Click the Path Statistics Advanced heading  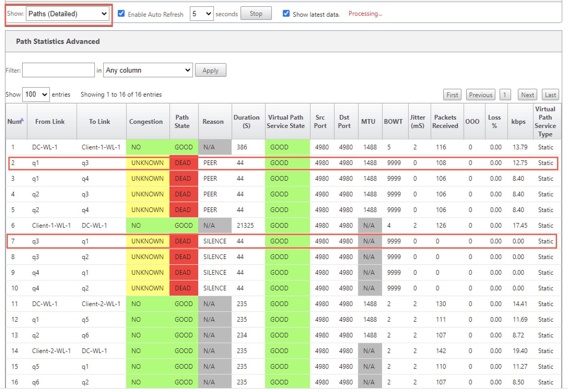point(58,41)
